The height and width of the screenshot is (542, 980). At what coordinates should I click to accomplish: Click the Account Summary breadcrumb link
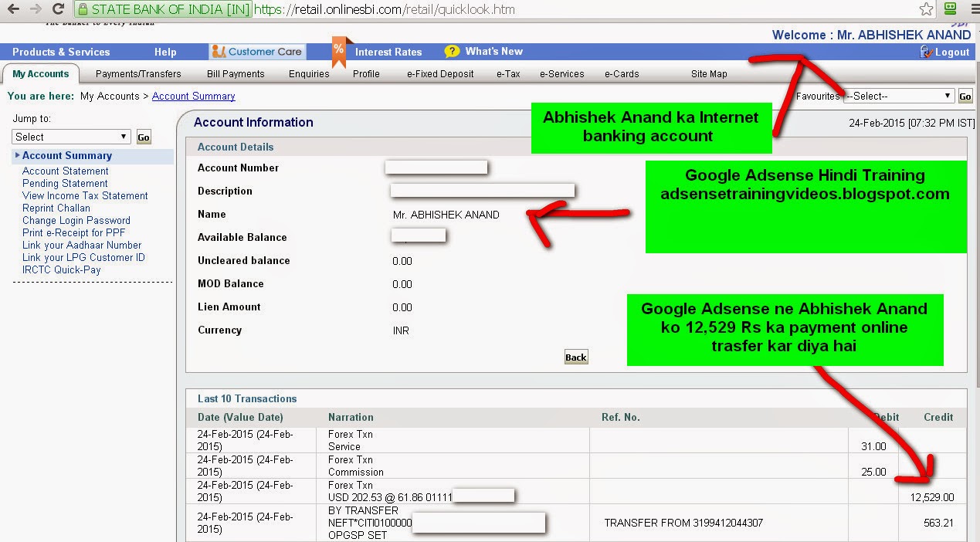tap(193, 97)
